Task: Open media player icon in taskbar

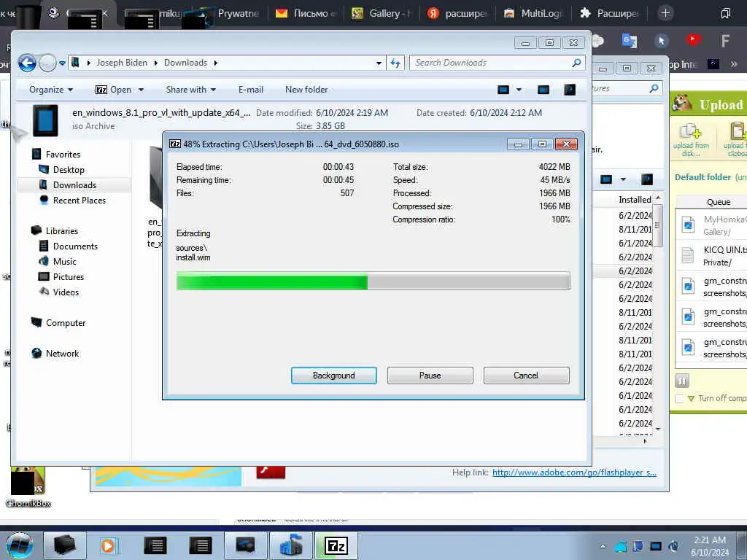Action: point(108,545)
